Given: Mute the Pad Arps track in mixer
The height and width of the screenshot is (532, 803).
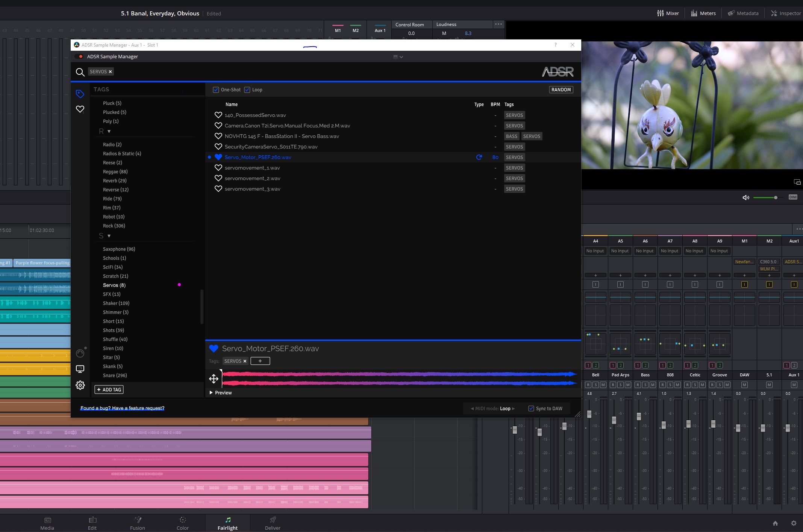Looking at the screenshot, I should (x=628, y=385).
